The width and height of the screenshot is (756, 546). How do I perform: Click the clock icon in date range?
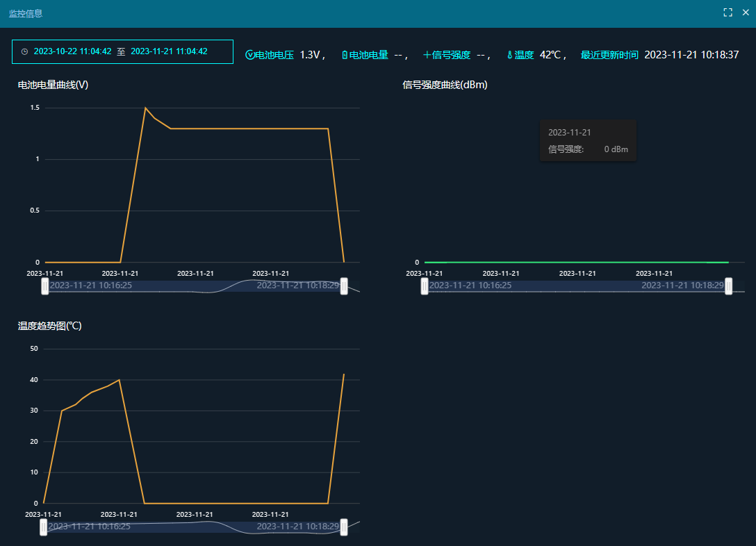(x=24, y=51)
